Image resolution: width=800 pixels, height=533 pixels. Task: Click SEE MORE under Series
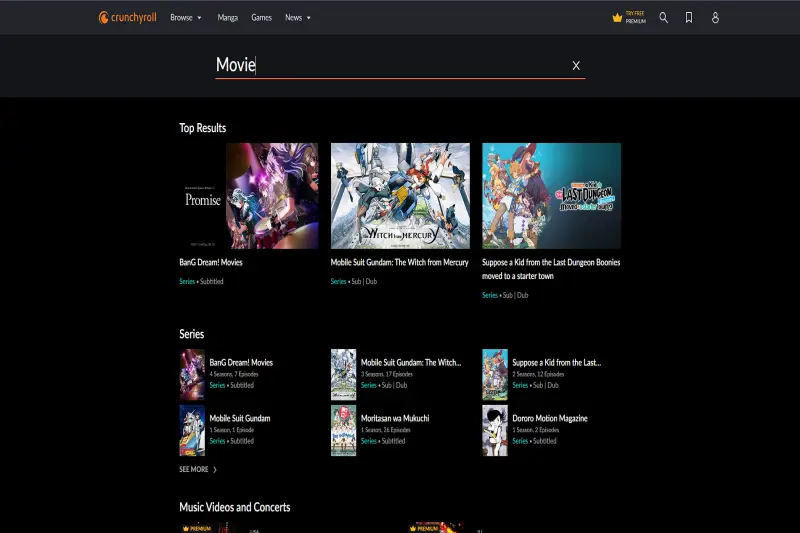coord(194,469)
